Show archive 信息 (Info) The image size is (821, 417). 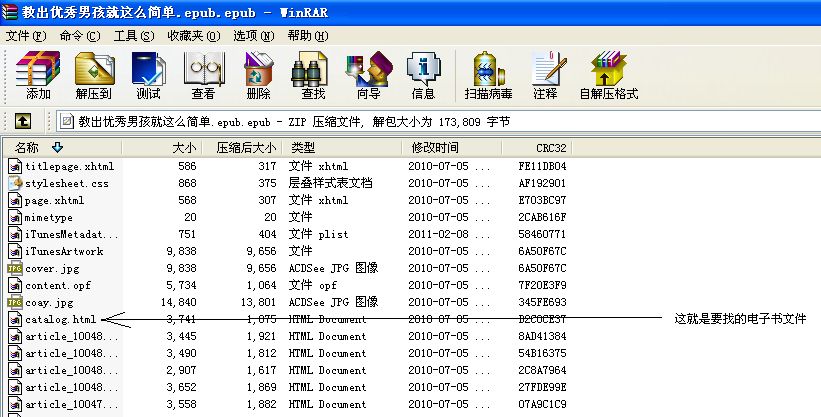424,75
